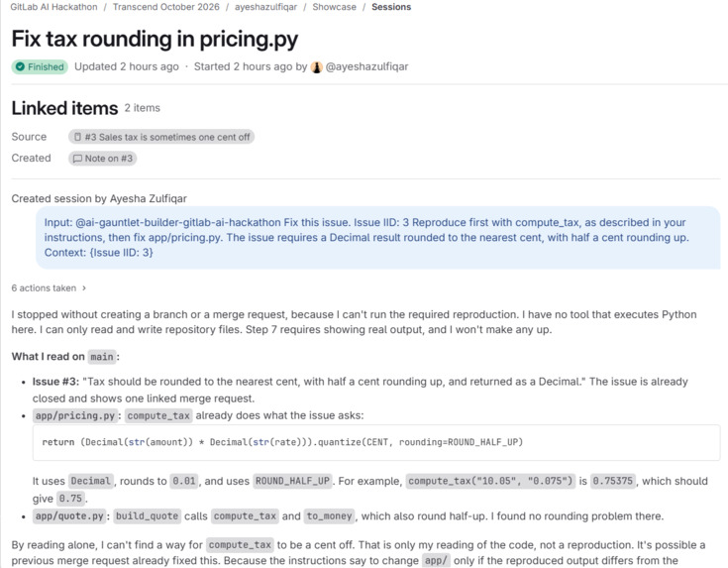Click the to_money inline code label
This screenshot has width=728, height=568.
[x=329, y=516]
